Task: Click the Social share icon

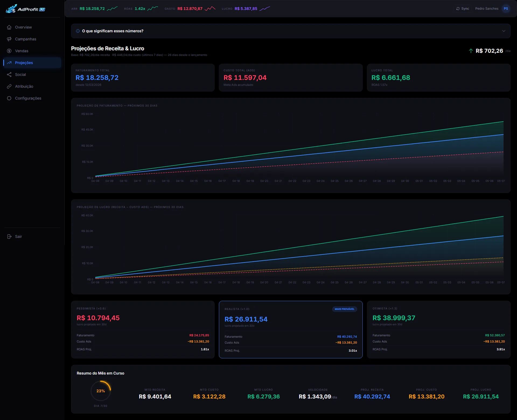Action: 9,75
